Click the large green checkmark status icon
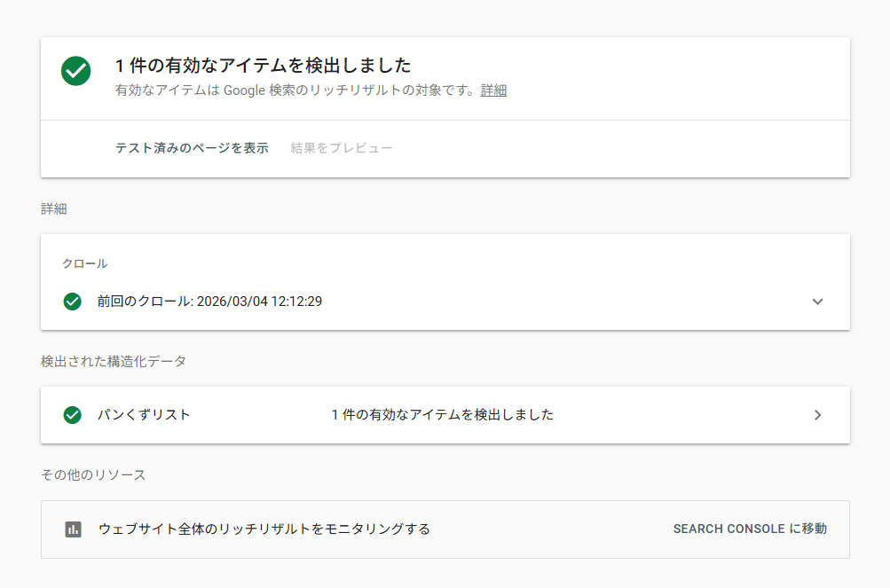Image resolution: width=890 pixels, height=588 pixels. pos(76,71)
